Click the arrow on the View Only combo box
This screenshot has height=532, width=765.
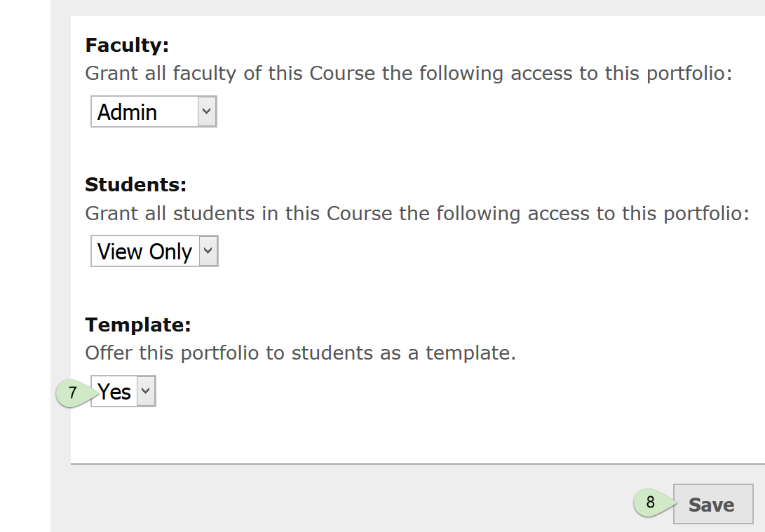(208, 251)
